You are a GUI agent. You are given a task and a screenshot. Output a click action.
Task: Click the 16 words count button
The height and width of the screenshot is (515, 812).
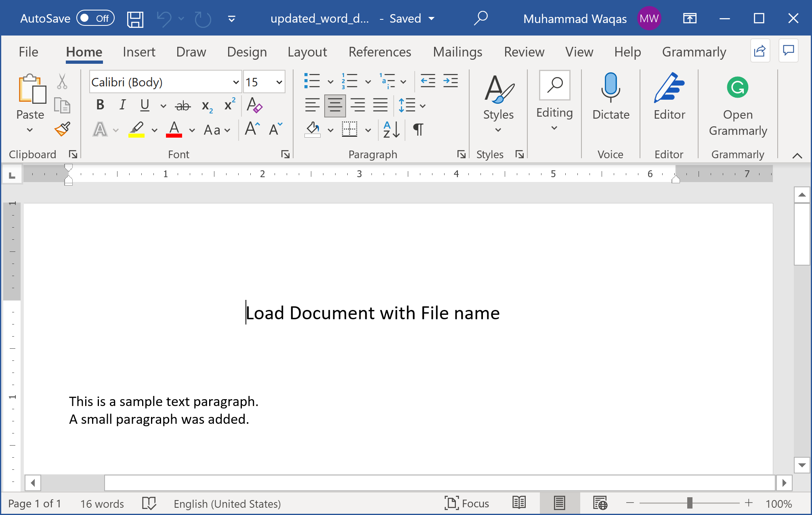click(x=102, y=504)
